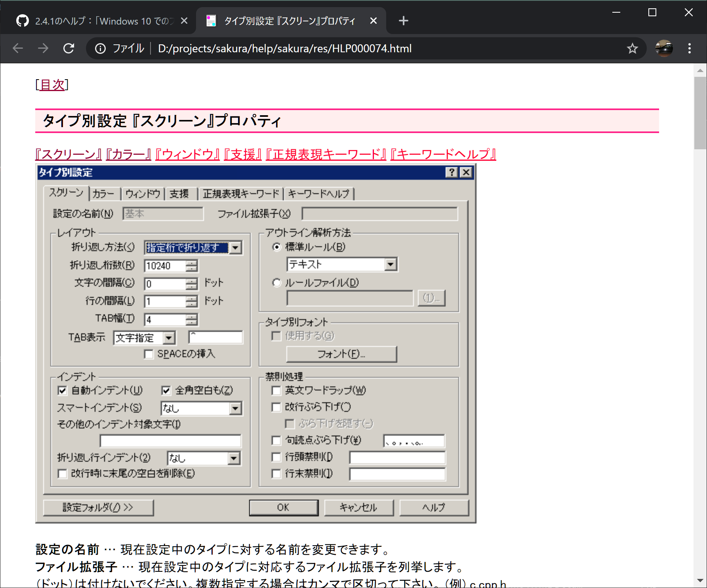This screenshot has height=588, width=707.
Task: Open the profile avatar menu
Action: tap(664, 48)
